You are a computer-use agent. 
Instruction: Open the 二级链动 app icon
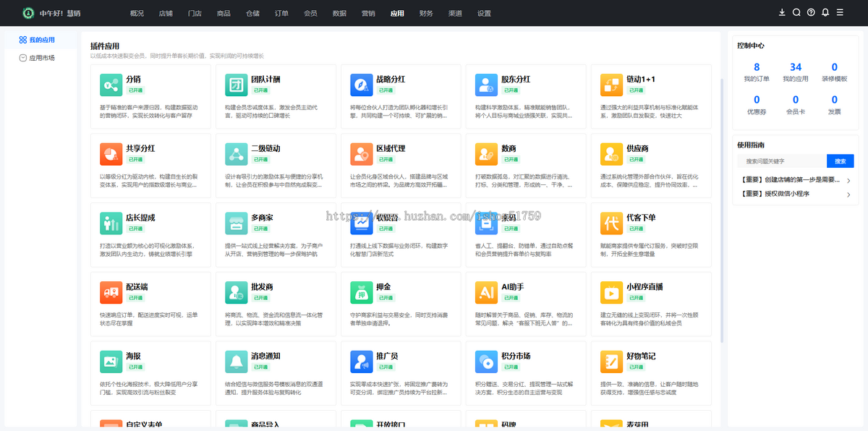(236, 154)
